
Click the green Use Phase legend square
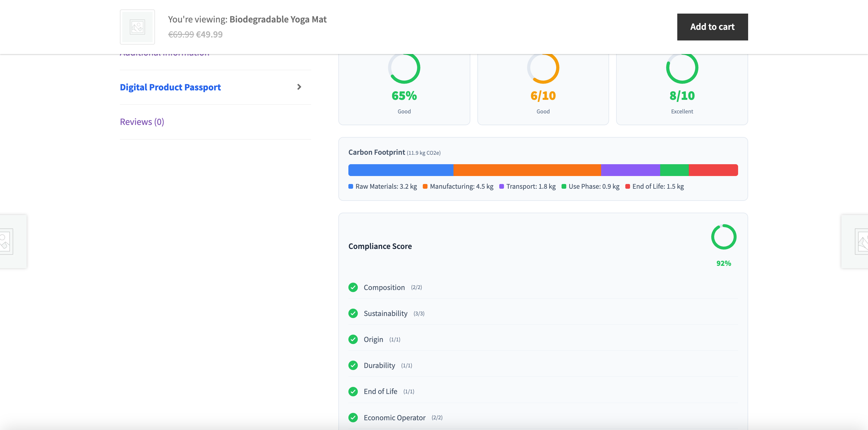(564, 186)
